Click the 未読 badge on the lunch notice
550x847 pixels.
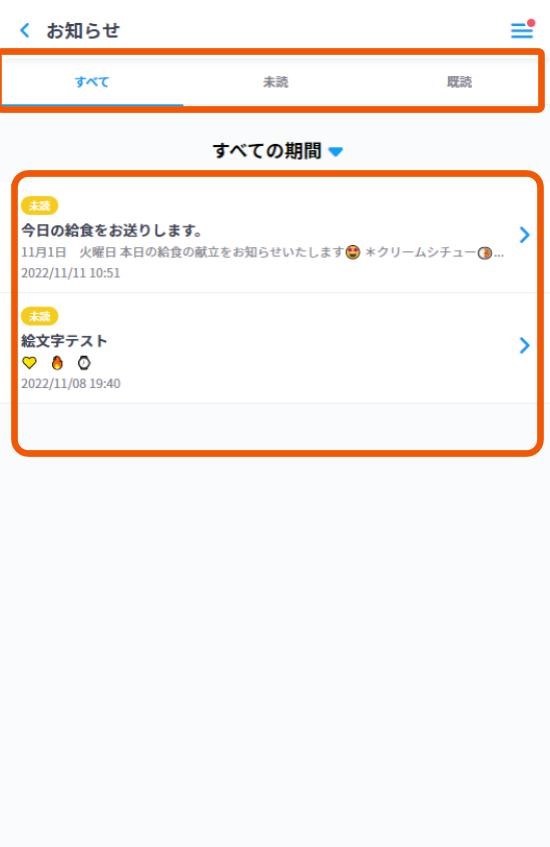[x=39, y=206]
